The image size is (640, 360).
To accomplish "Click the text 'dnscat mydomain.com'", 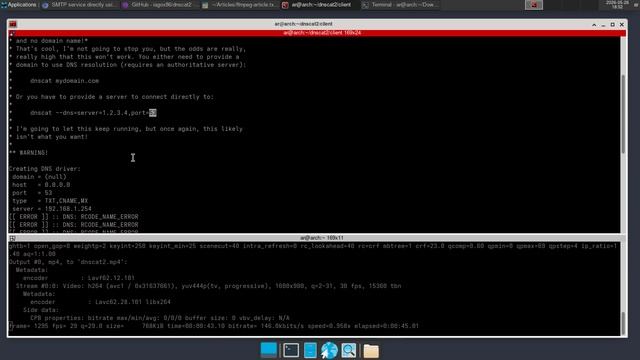I will [x=64, y=81].
